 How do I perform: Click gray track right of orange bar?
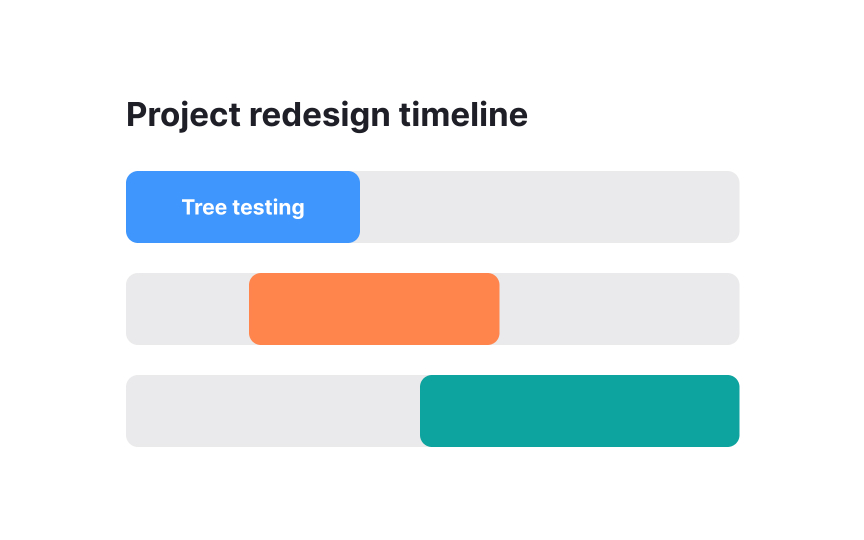point(619,309)
